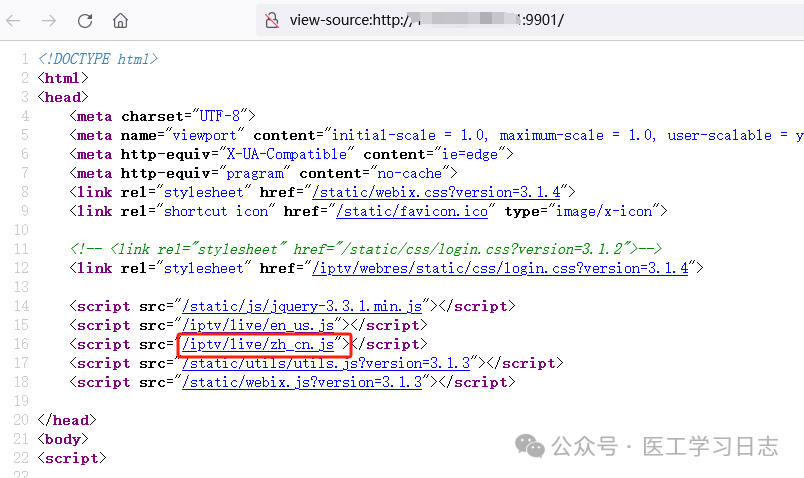This screenshot has height=478, width=804.
Task: Click the commented-out stylesheet line 11
Action: tap(366, 249)
